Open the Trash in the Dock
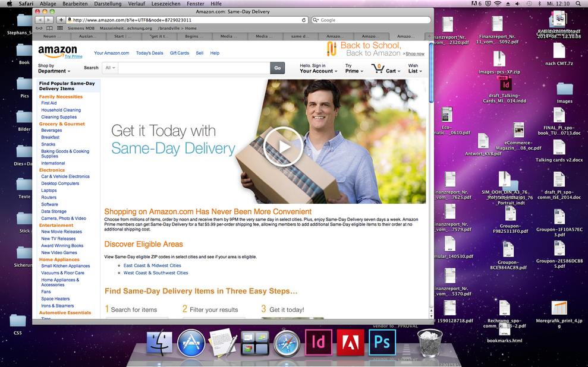The width and height of the screenshot is (588, 367). 430,343
